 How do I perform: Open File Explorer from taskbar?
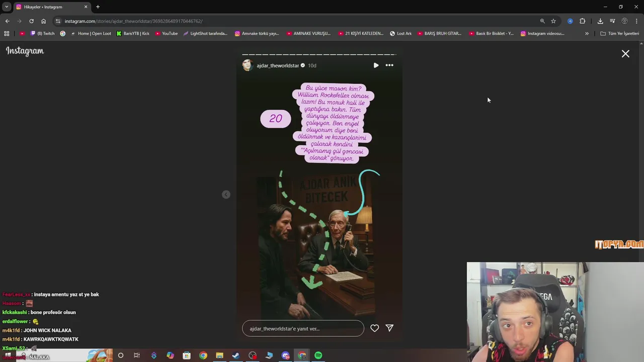219,355
